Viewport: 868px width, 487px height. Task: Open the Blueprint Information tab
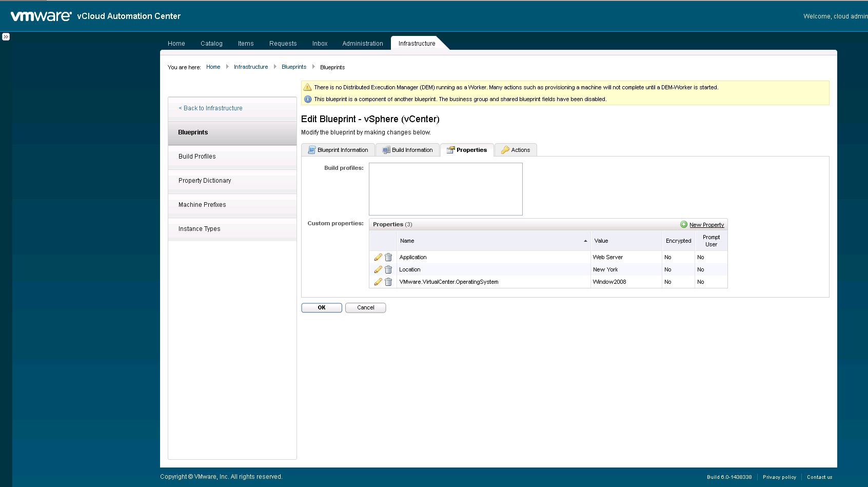coord(338,150)
